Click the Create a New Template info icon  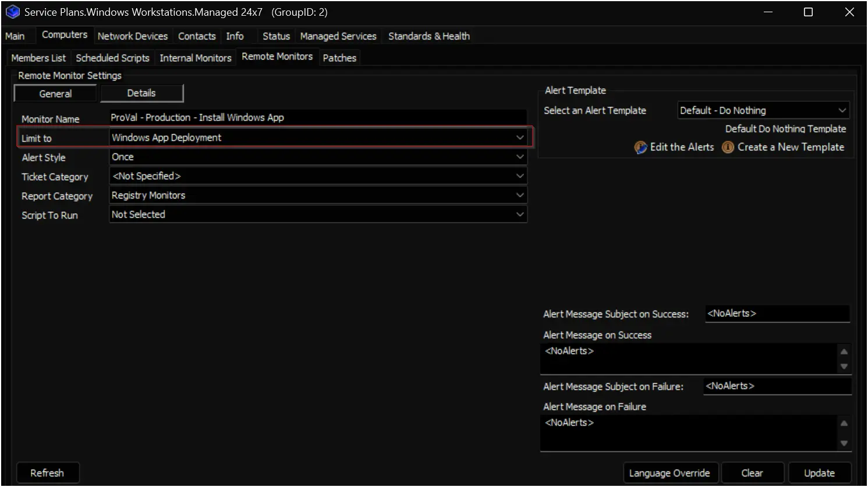pyautogui.click(x=728, y=147)
